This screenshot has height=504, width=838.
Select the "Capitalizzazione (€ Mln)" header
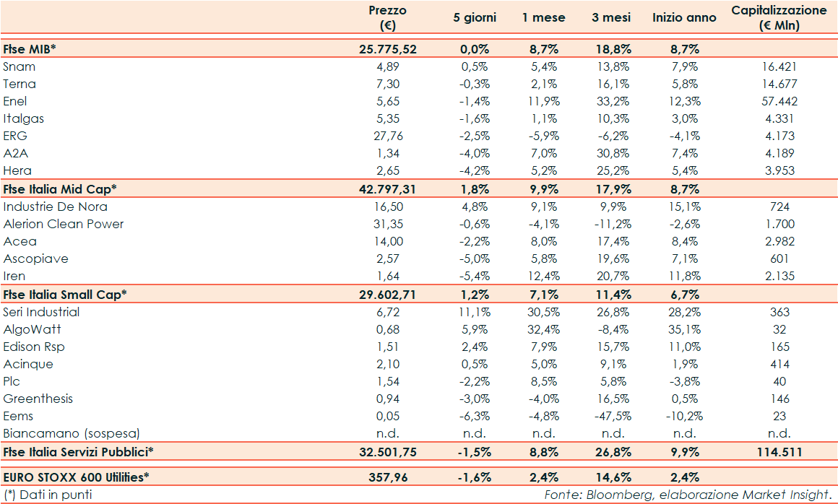[779, 18]
